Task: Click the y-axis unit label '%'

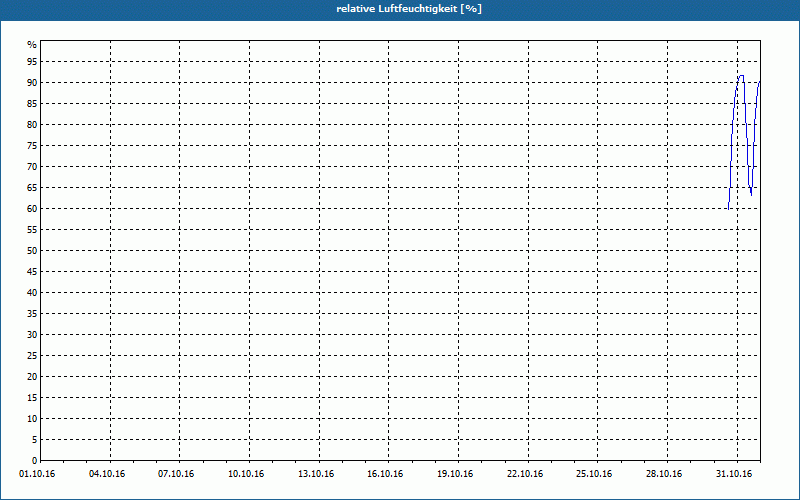Action: (x=32, y=45)
